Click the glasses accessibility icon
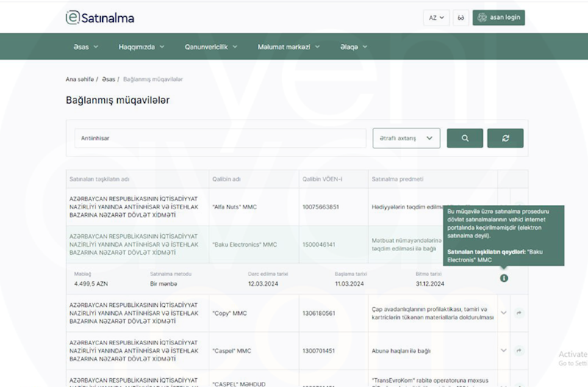Screen dimensions: 588x387 [x=461, y=18]
